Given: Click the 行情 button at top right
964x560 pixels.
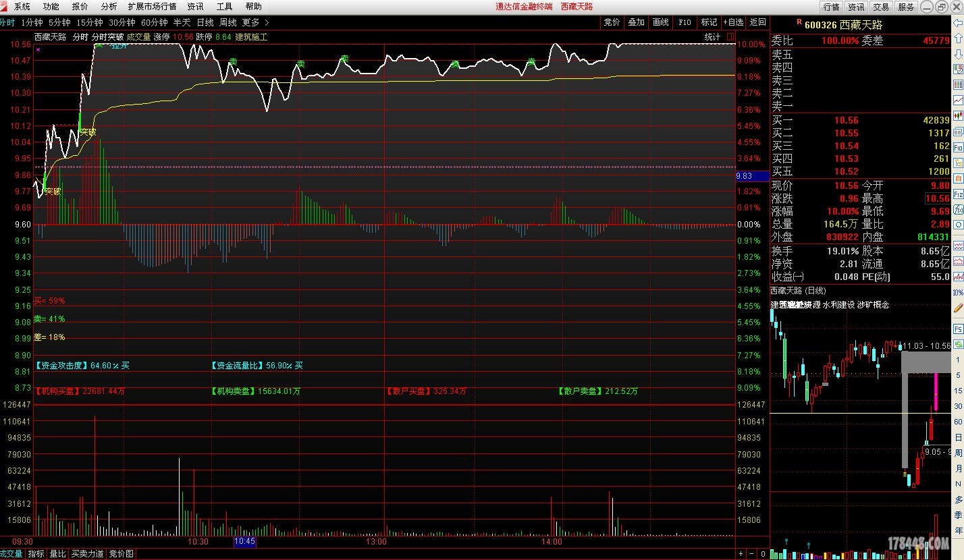Looking at the screenshot, I should pyautogui.click(x=831, y=7).
